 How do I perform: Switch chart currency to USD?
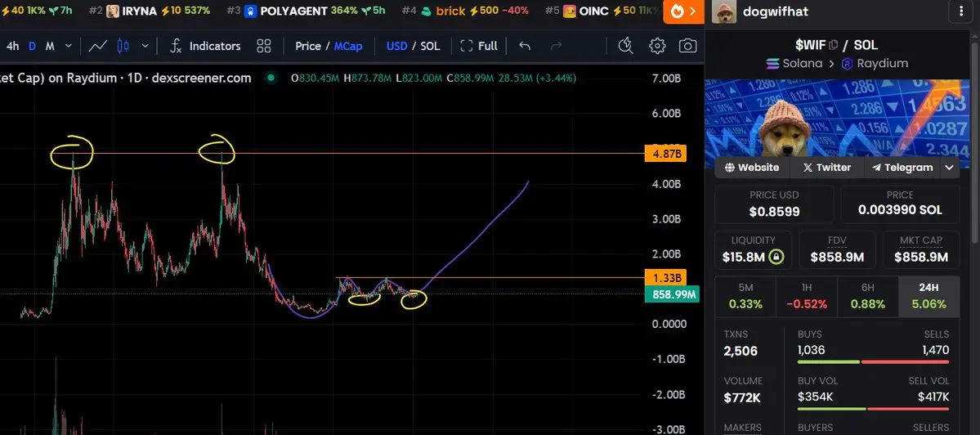(x=397, y=46)
